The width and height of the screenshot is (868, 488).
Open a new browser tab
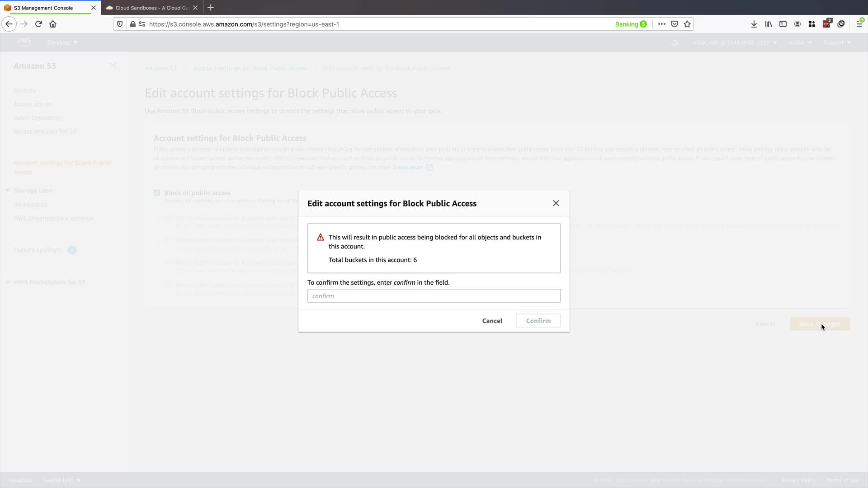coord(211,8)
